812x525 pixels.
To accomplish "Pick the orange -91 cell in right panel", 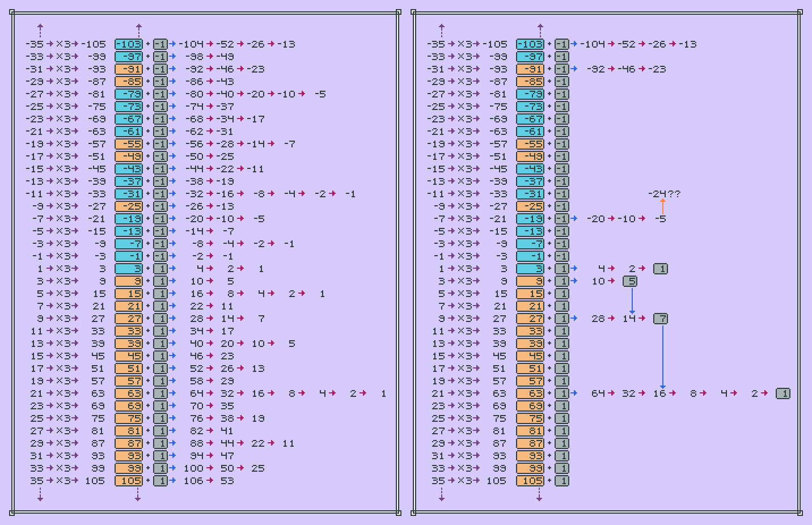I will 530,69.
